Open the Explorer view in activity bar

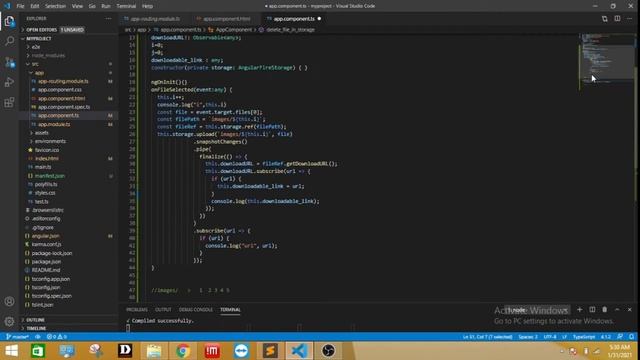click(9, 21)
